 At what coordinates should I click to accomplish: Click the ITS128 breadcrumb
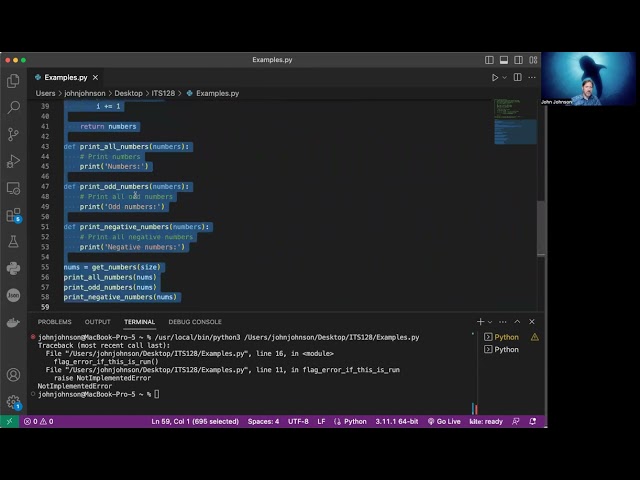point(163,93)
